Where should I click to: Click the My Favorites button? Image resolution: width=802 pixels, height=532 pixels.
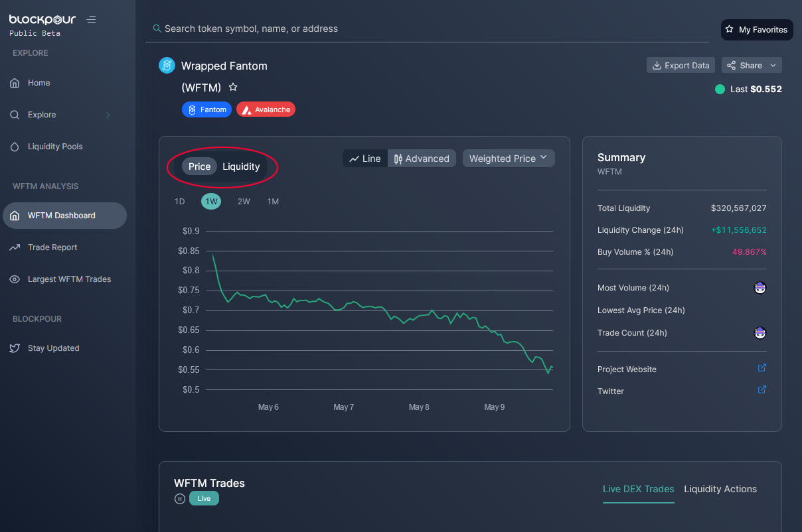[x=757, y=30]
